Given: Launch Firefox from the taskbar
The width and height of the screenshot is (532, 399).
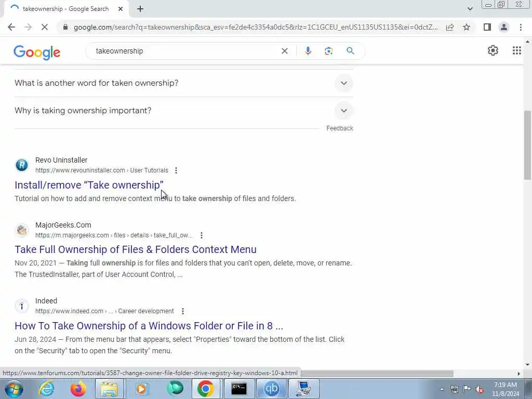Looking at the screenshot, I should pos(78,389).
